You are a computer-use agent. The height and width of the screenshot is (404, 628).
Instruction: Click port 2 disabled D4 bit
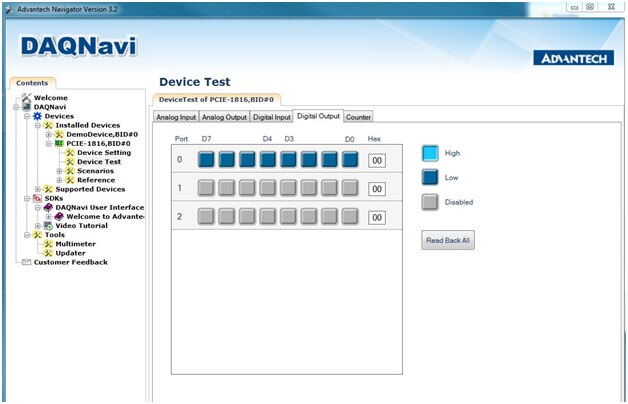tap(268, 216)
